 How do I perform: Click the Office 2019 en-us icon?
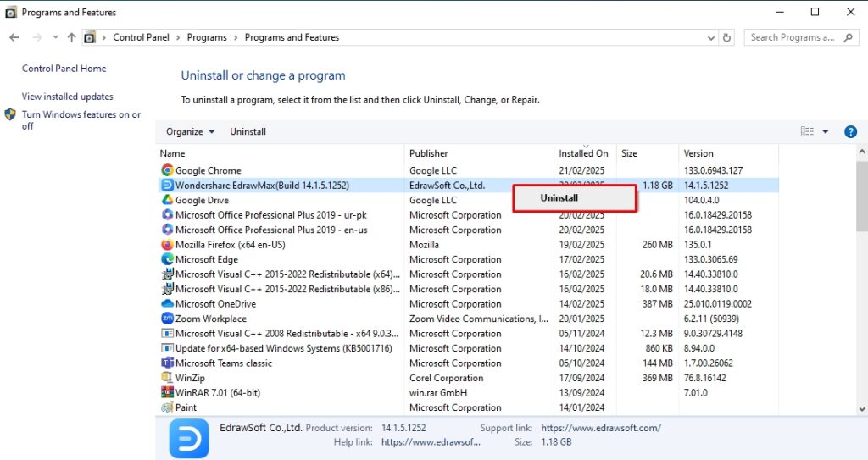coord(167,230)
